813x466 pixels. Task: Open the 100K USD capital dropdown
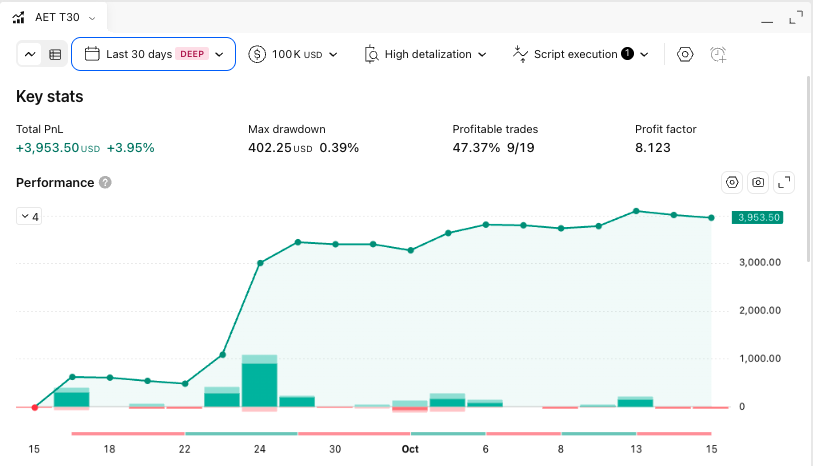293,54
